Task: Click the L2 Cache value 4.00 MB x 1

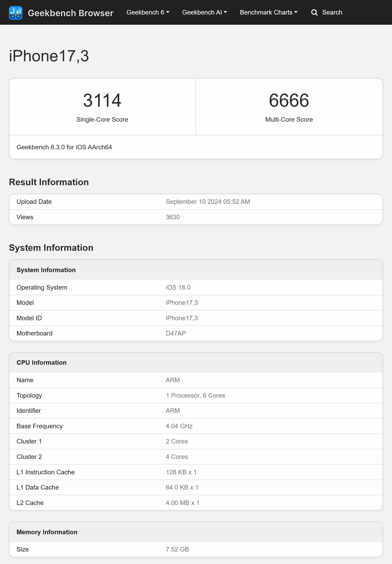Action: click(182, 503)
